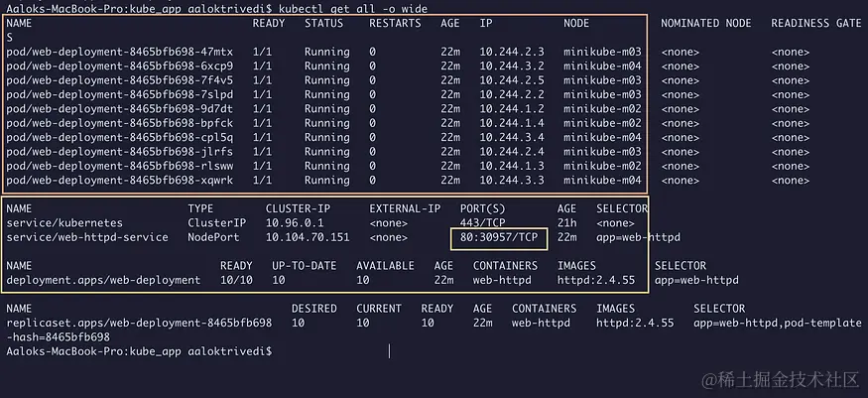Click minikube-m03 node of pod 47mtx

click(602, 52)
